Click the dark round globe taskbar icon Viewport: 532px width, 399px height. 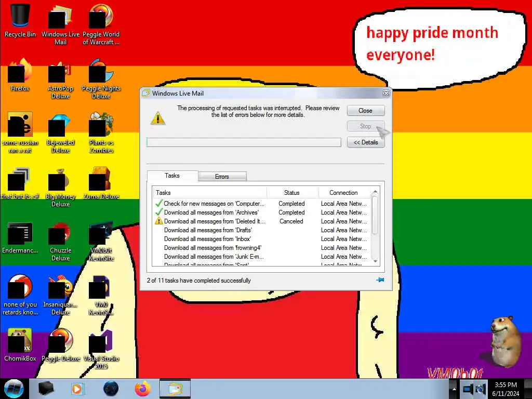tap(111, 389)
